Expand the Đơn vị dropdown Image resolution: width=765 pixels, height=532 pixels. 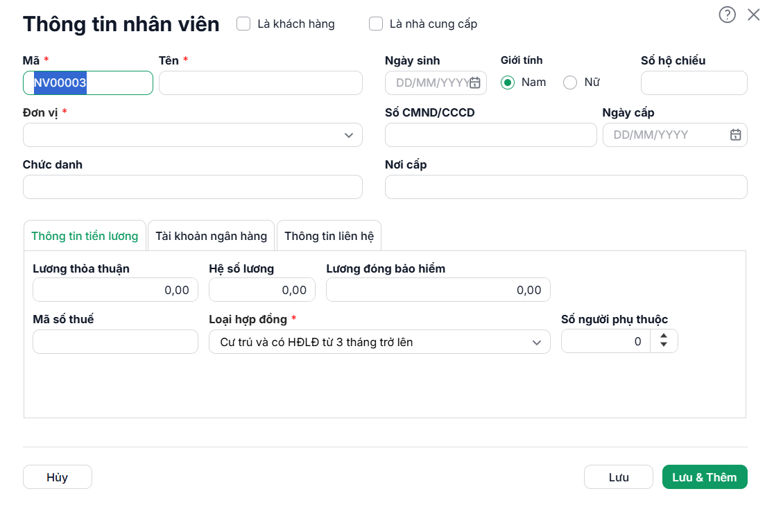click(x=193, y=135)
